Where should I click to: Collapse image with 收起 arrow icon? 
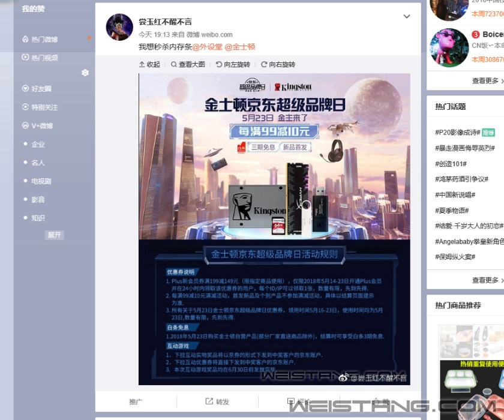tap(142, 64)
